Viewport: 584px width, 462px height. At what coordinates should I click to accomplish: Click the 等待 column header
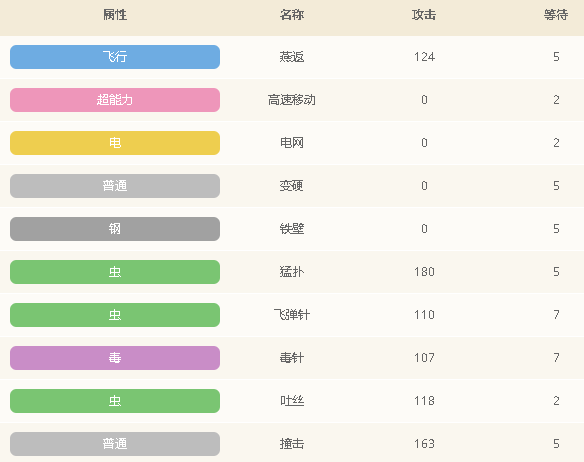[556, 15]
